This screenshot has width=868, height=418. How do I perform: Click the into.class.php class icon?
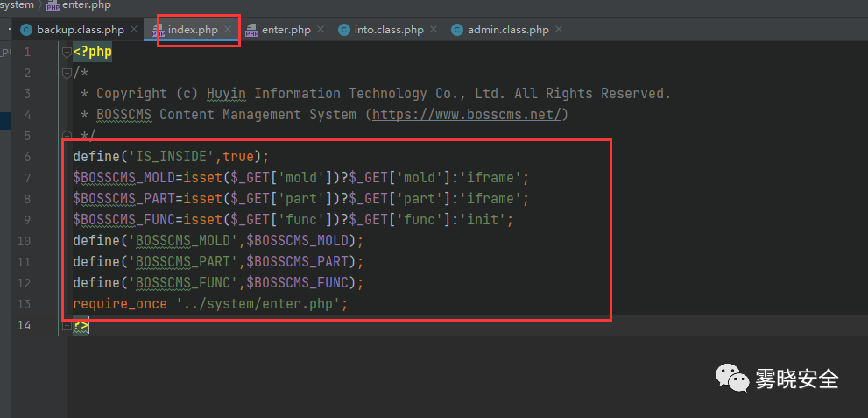tap(344, 30)
